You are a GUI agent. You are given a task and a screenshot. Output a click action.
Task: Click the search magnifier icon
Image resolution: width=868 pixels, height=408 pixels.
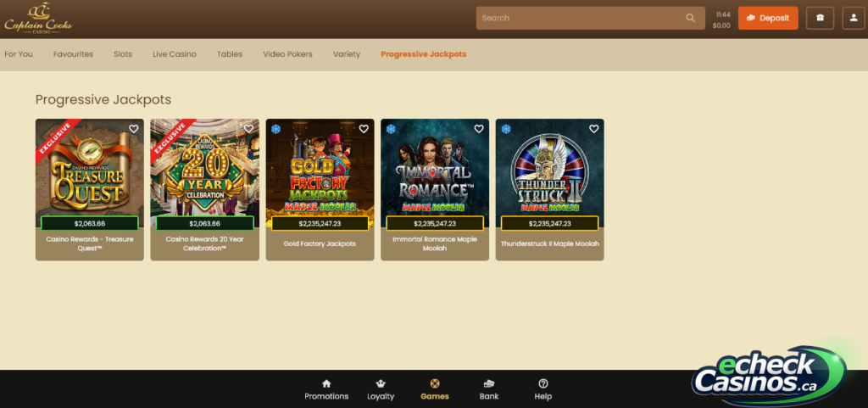690,18
